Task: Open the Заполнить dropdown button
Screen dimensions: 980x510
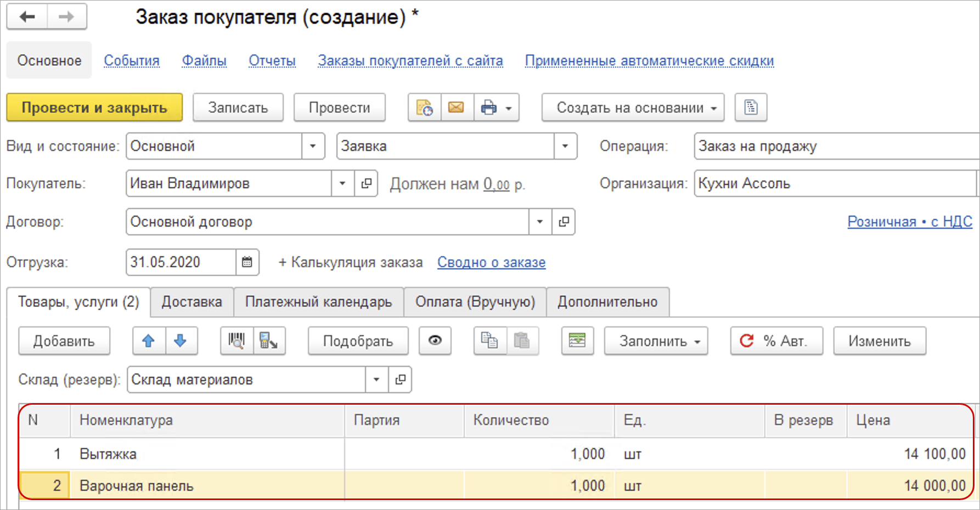Action: tap(656, 341)
